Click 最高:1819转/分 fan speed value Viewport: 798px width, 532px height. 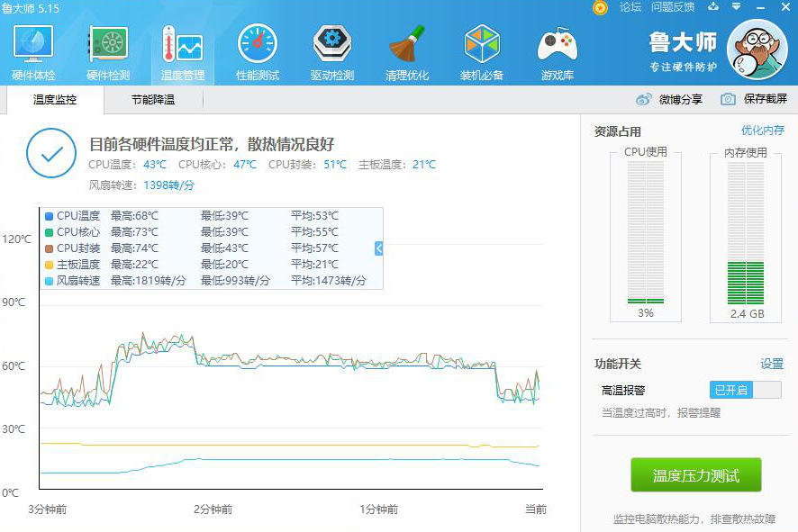(149, 281)
